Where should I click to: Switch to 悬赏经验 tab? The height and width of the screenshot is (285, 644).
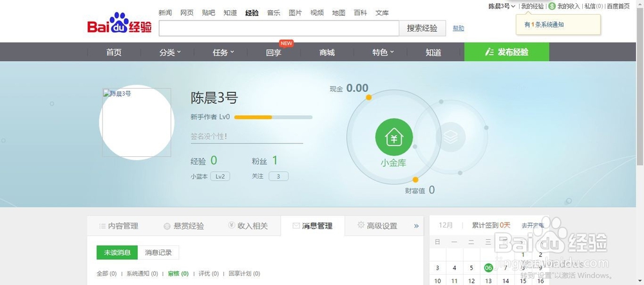point(184,226)
